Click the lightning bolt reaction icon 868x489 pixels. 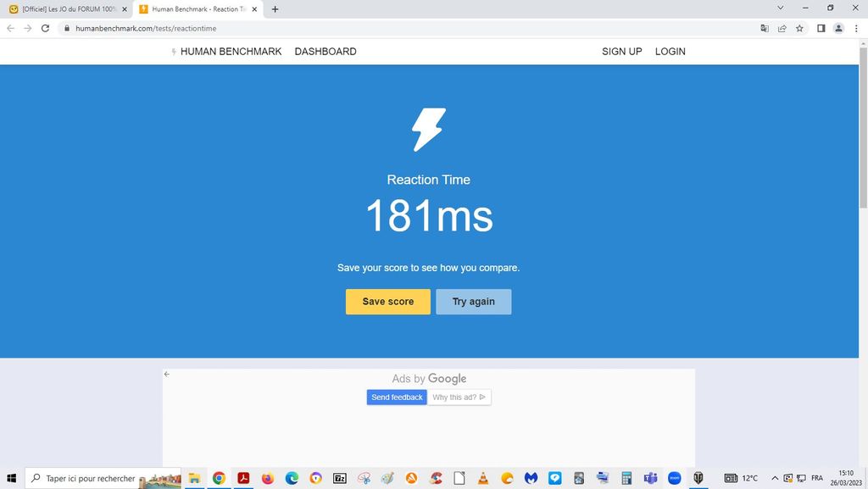point(428,130)
